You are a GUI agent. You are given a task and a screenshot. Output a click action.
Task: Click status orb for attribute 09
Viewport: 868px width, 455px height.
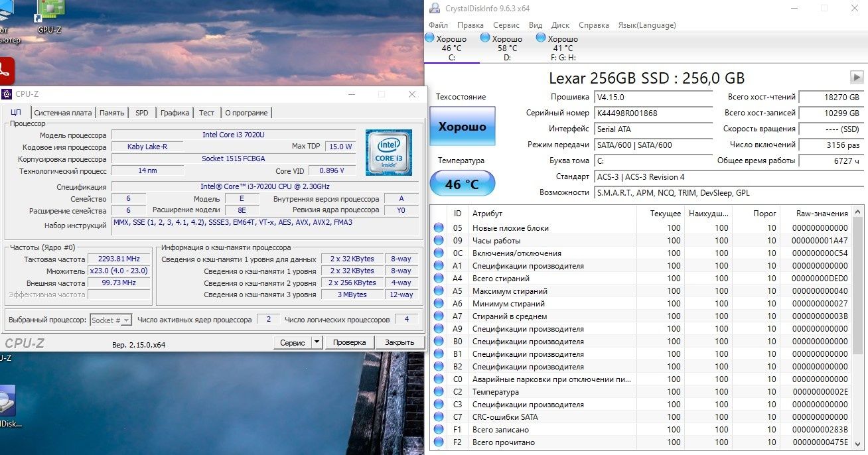point(439,241)
